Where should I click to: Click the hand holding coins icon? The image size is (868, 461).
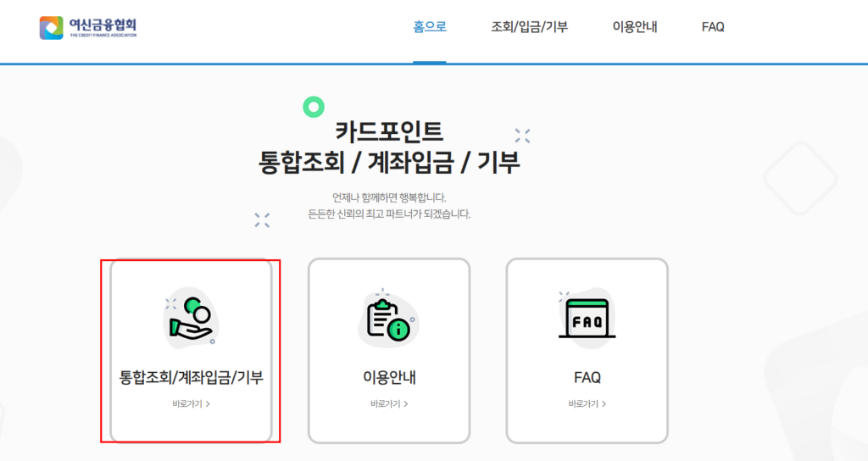(191, 319)
